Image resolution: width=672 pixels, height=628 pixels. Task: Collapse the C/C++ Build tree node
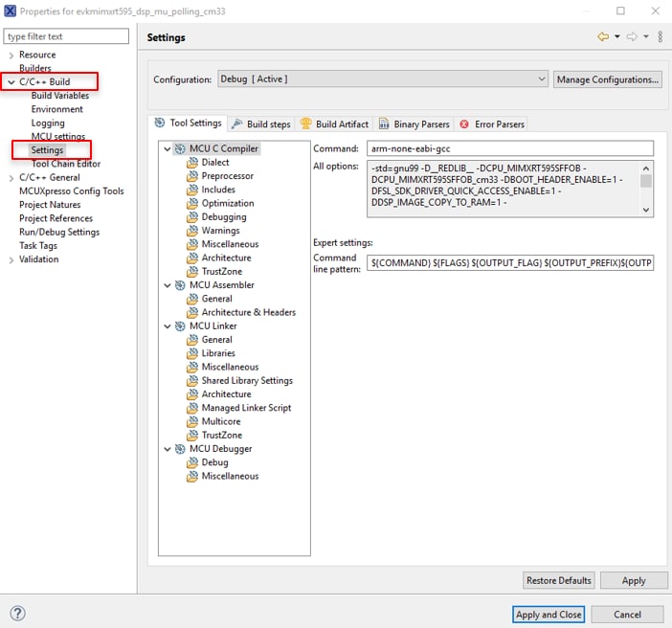point(11,82)
